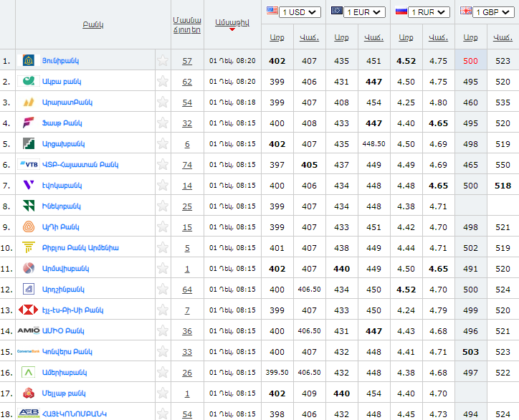Click the Mellat bank logo

pyautogui.click(x=29, y=393)
